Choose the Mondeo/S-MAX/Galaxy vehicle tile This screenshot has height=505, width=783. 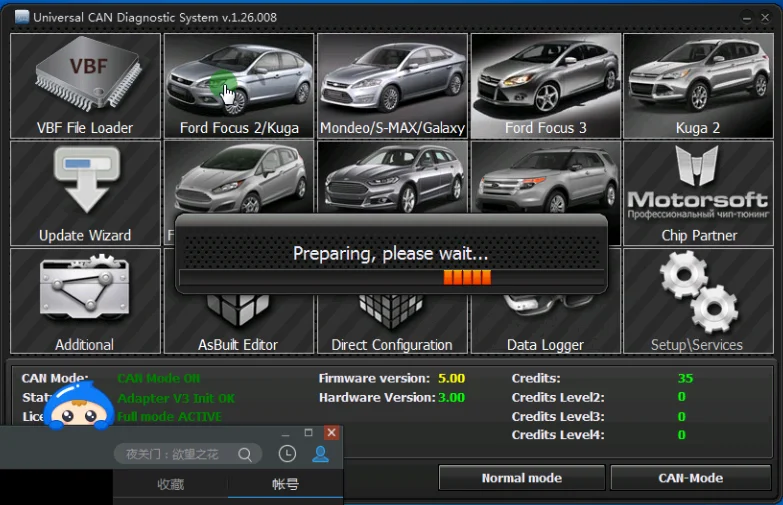(392, 86)
